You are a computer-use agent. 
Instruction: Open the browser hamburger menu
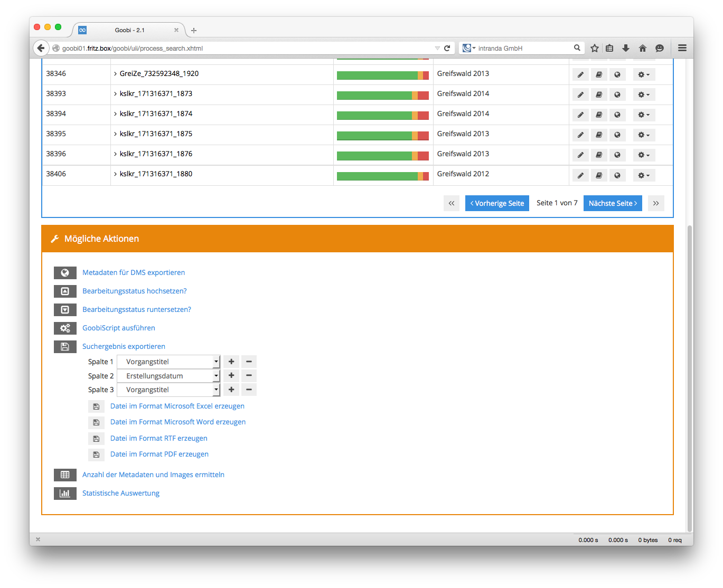pyautogui.click(x=682, y=48)
